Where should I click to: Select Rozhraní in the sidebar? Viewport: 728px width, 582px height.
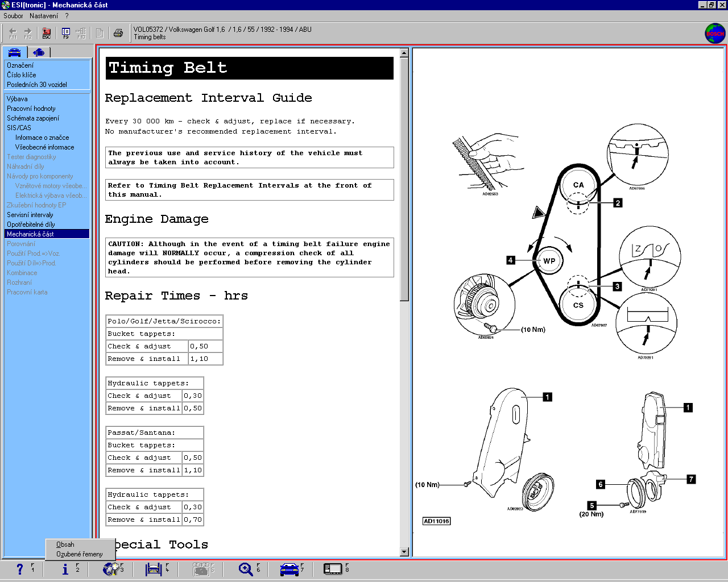[x=19, y=282]
